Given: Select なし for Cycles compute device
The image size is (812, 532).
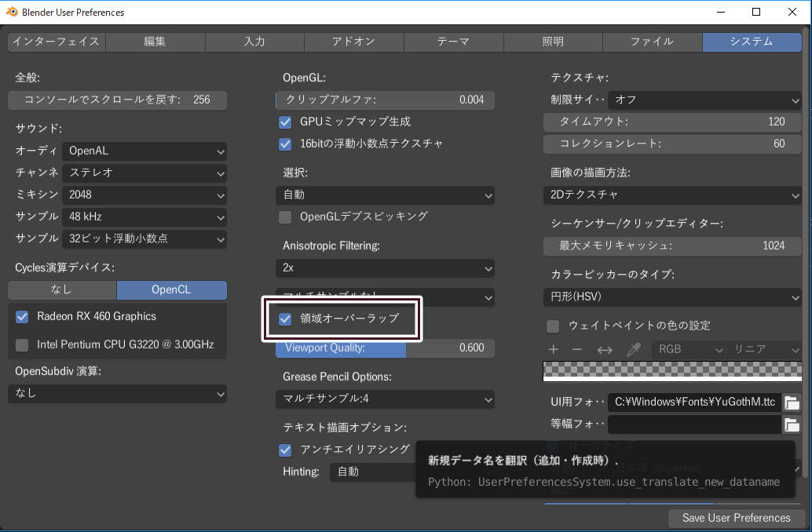Looking at the screenshot, I should (x=62, y=290).
